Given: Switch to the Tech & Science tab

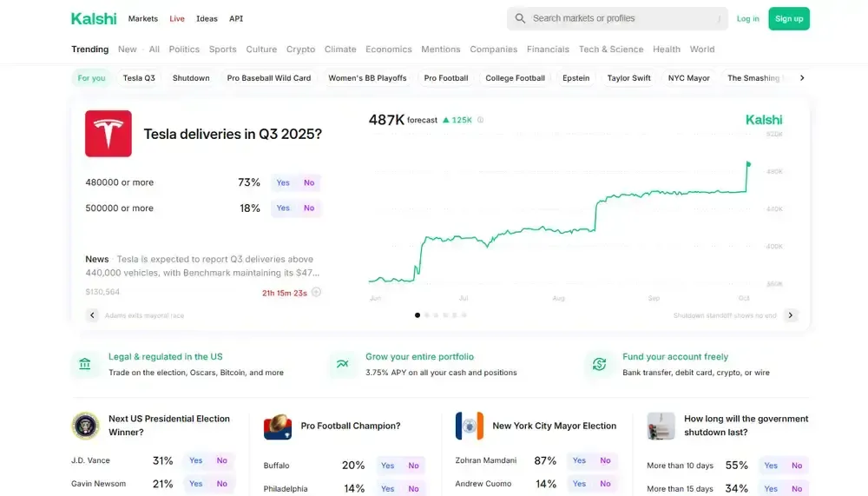Looking at the screenshot, I should pos(611,50).
